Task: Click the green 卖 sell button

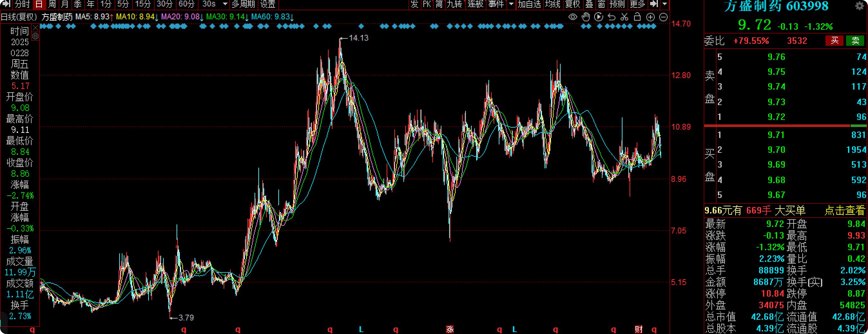Action: tap(855, 40)
